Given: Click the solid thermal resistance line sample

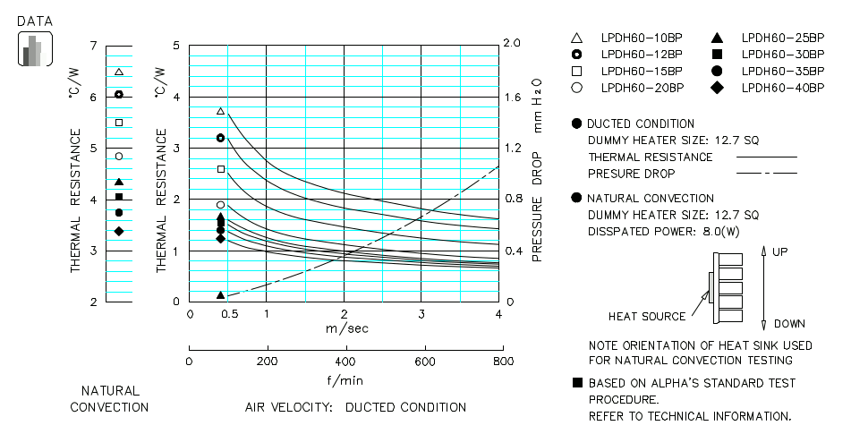Looking at the screenshot, I should pos(767,157).
